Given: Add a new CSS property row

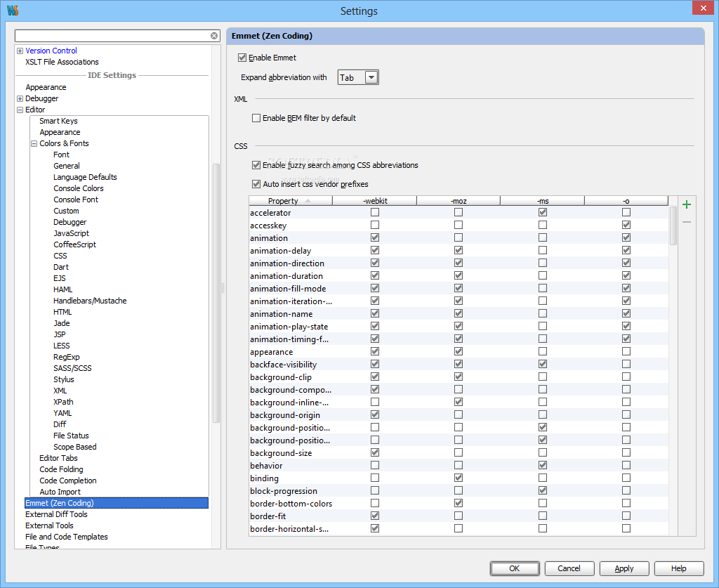Looking at the screenshot, I should [687, 204].
